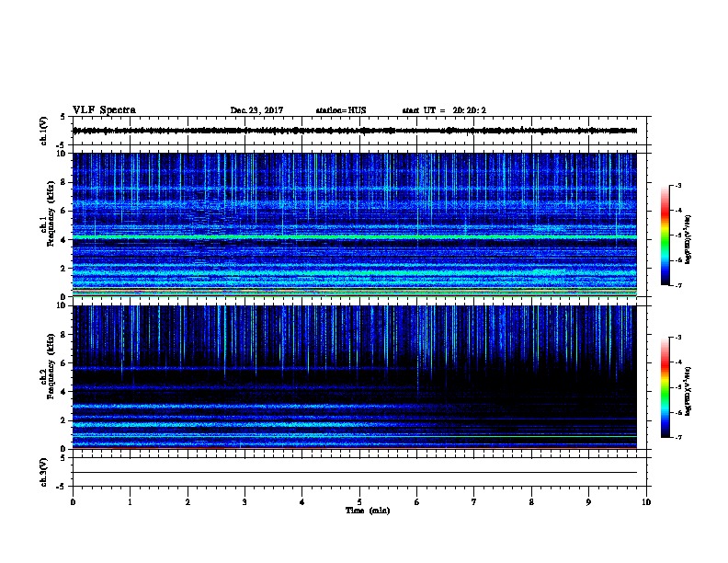Click time axis tick label '2'

[x=188, y=501]
